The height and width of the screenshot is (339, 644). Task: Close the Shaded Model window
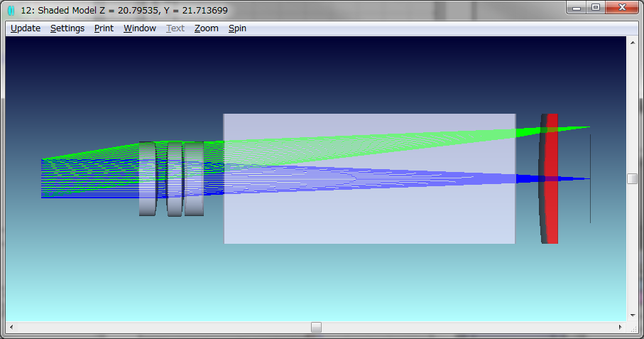(622, 8)
